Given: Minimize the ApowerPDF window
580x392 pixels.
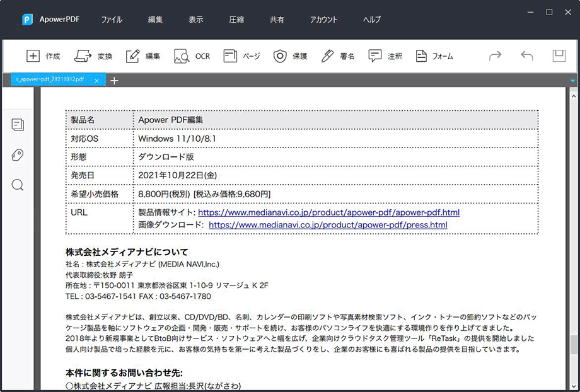Looking at the screenshot, I should click(531, 13).
